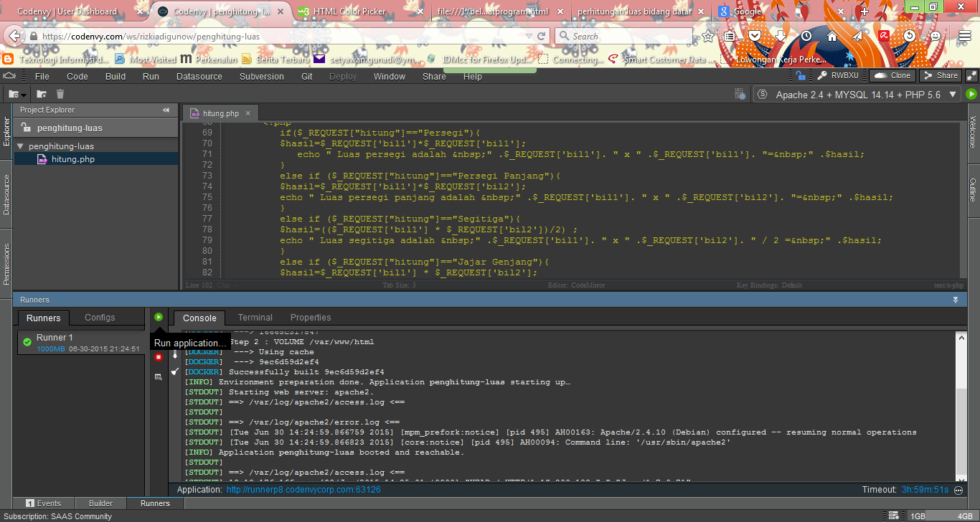
Task: Open the runner application URL link
Action: (x=301, y=490)
